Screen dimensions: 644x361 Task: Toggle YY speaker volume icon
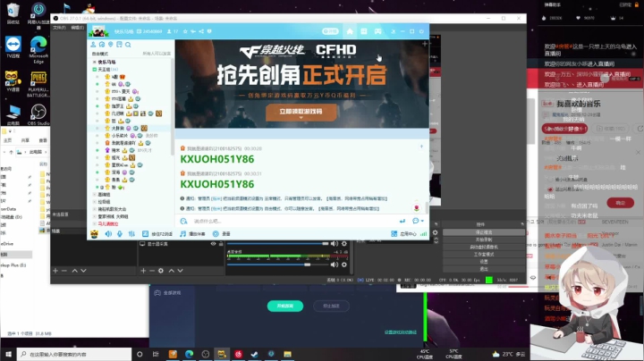pyautogui.click(x=108, y=234)
